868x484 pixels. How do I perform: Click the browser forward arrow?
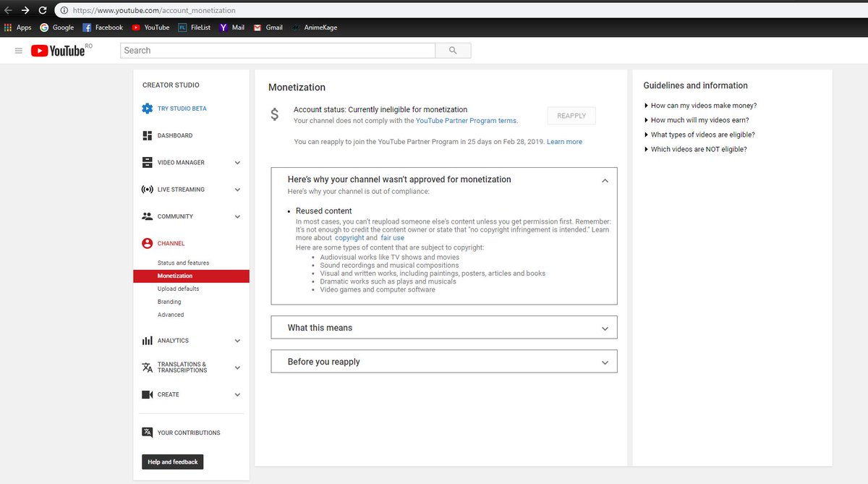[25, 11]
